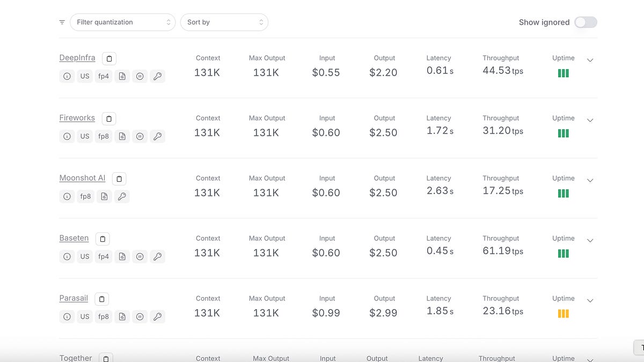Toggle the Show ignored switch
The height and width of the screenshot is (362, 644).
pos(586,22)
